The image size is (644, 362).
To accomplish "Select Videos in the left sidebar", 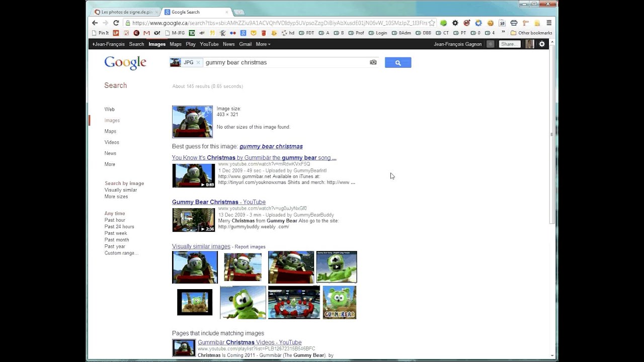I will (x=112, y=142).
